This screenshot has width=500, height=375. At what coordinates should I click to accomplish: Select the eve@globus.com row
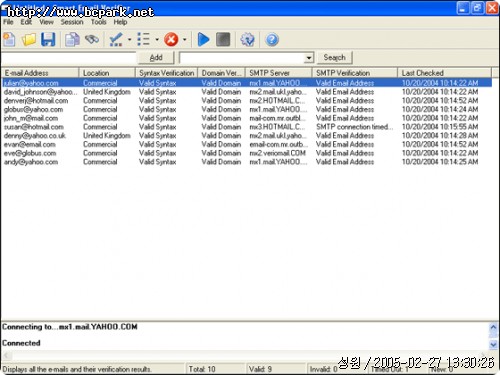(x=247, y=153)
